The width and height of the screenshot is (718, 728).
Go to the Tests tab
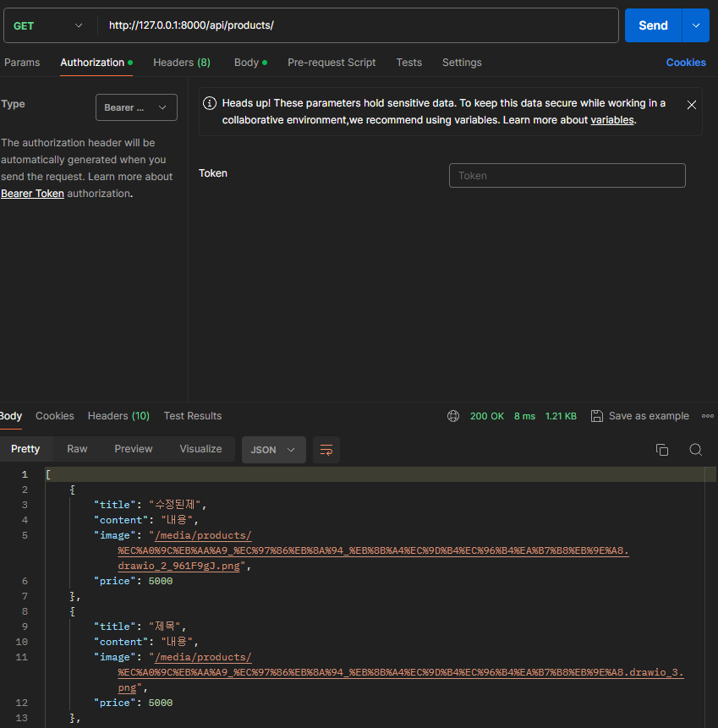409,63
